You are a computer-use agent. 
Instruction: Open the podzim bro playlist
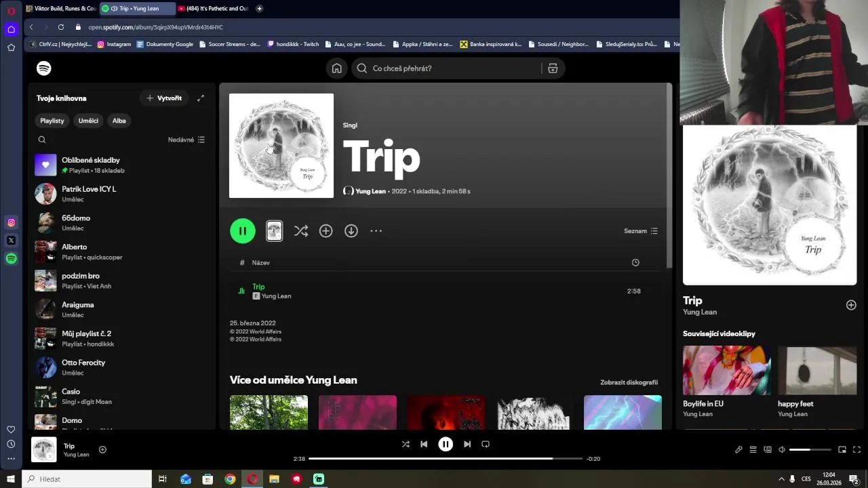tap(122, 281)
